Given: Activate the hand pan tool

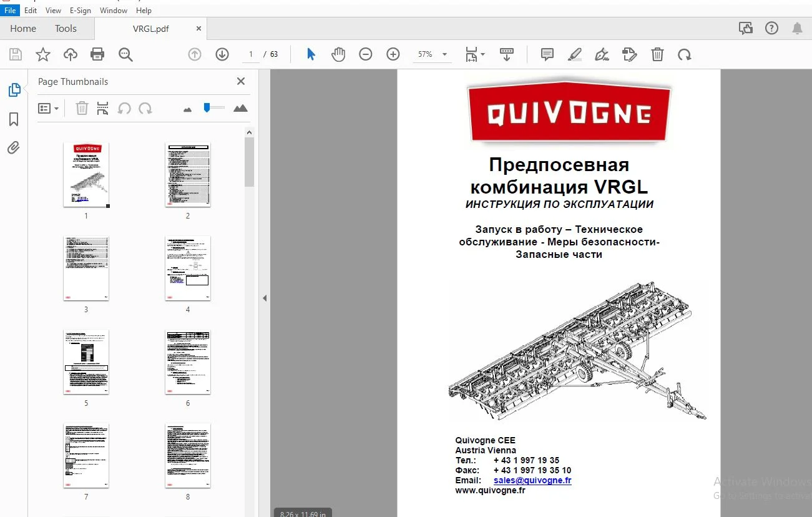Looking at the screenshot, I should tap(338, 54).
